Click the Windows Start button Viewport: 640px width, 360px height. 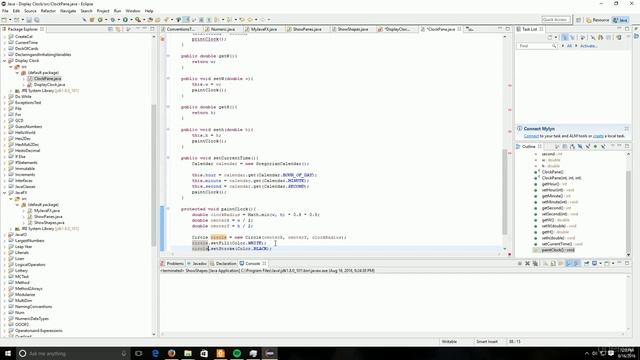click(8, 353)
